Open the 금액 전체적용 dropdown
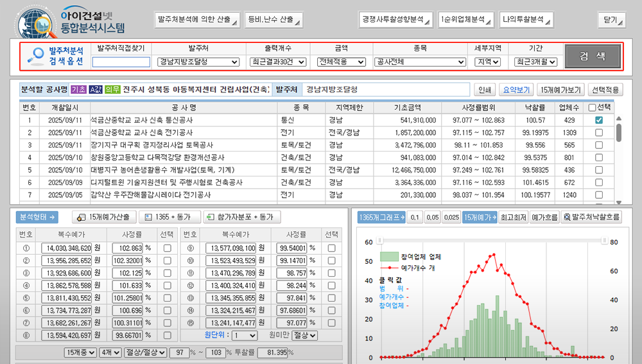This screenshot has width=642, height=364. 341,62
